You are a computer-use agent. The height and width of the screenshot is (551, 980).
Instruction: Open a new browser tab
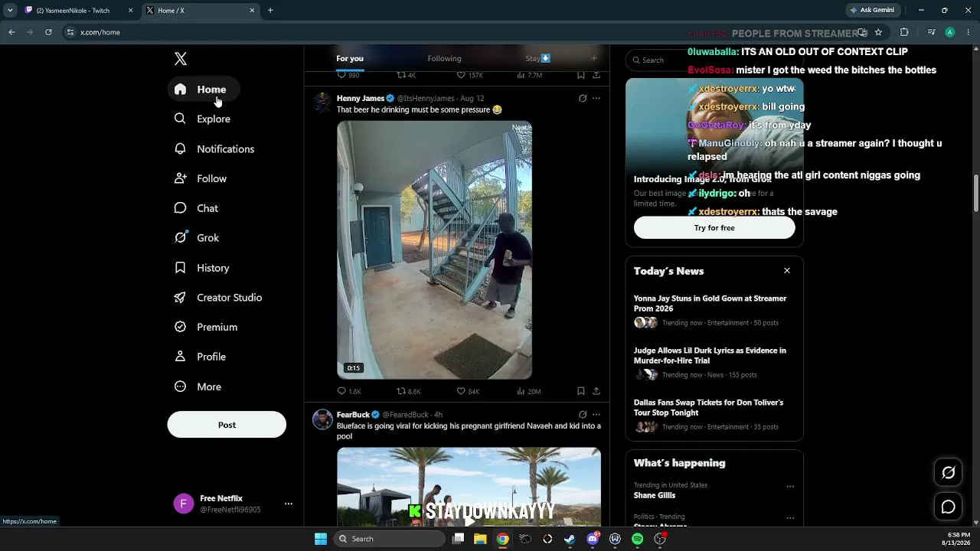[270, 11]
